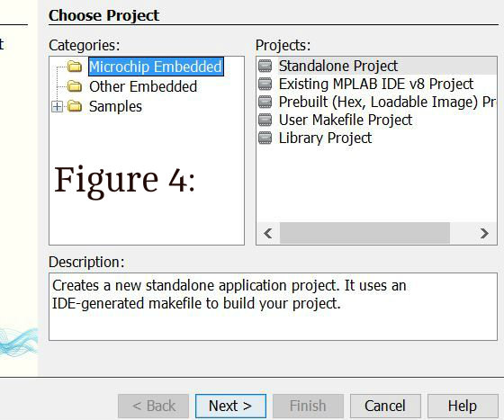Expand the Samples tree node
The image size is (504, 420).
click(58, 106)
